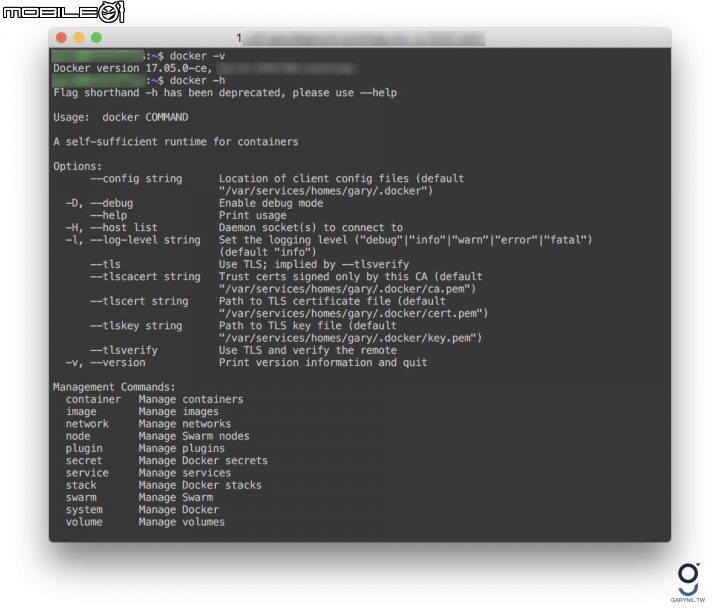720x612 pixels.
Task: Click the yellow minimize window button
Action: (x=79, y=38)
